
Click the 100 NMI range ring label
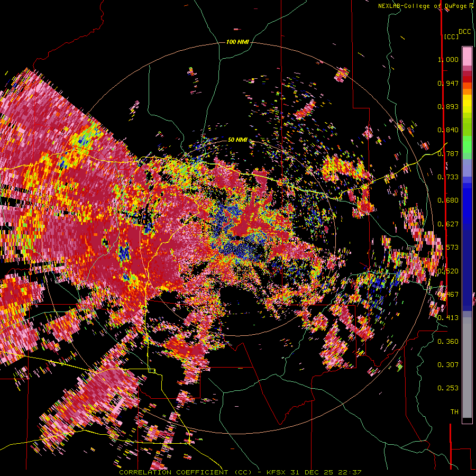pos(237,42)
